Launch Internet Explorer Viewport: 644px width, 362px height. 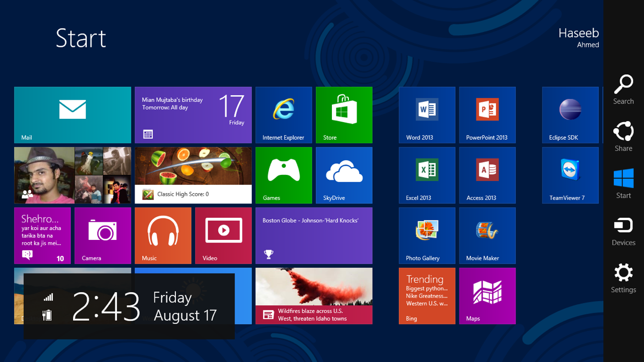pyautogui.click(x=284, y=114)
